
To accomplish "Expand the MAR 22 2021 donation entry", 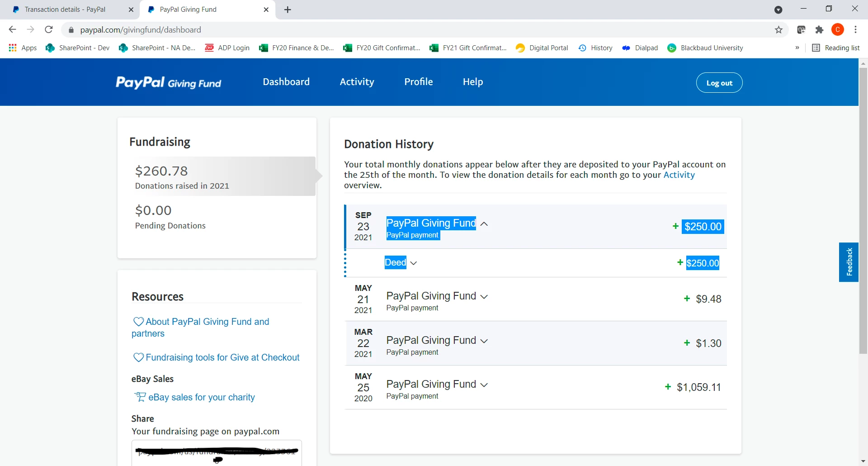I will pyautogui.click(x=484, y=341).
